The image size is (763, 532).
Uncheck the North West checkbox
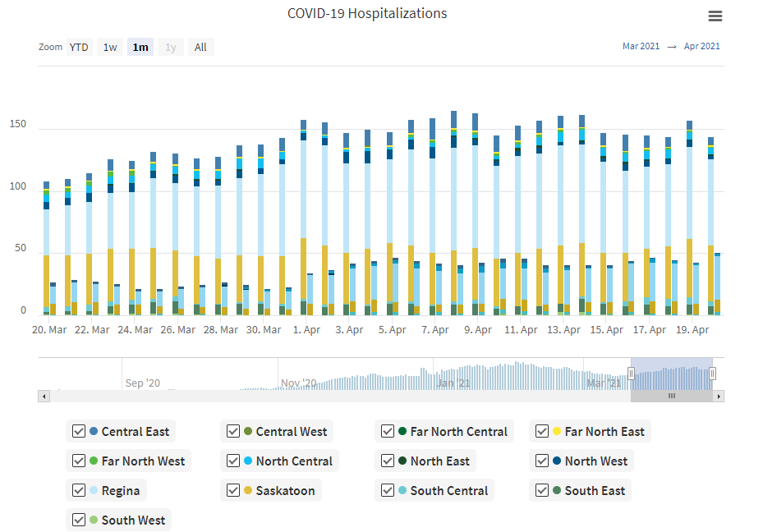(x=541, y=461)
